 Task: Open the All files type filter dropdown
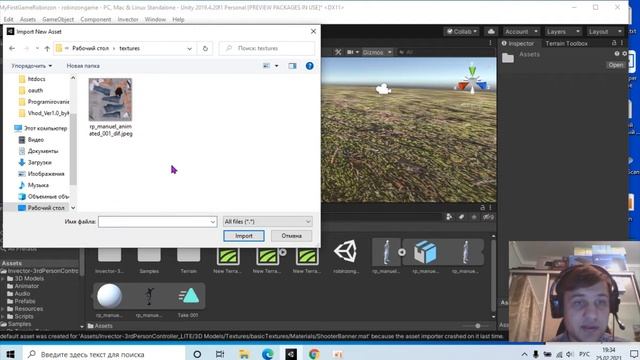click(268, 221)
